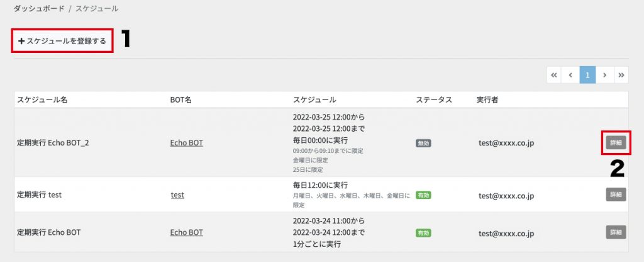
Task: Click the スケジュール名 column header
Action: 42,100
